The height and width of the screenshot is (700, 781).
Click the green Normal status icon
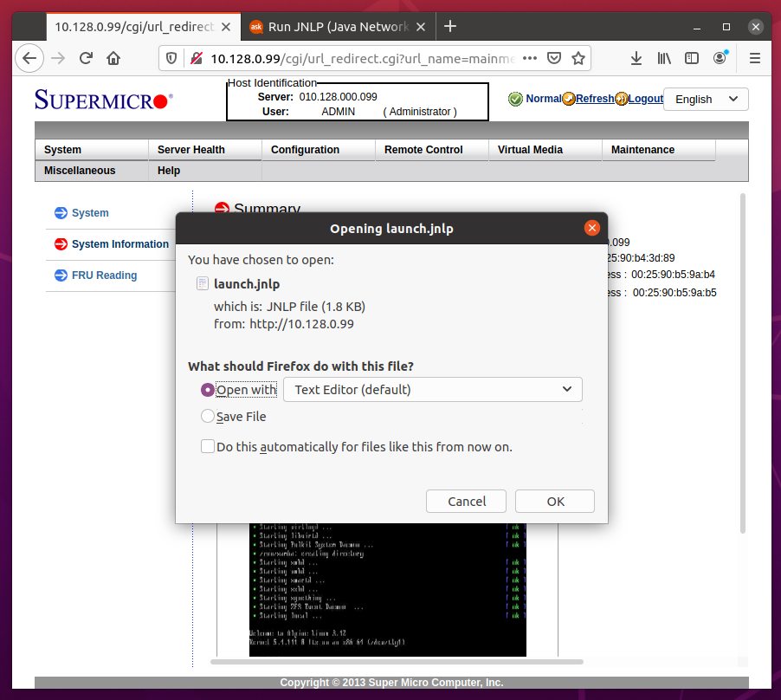(515, 99)
